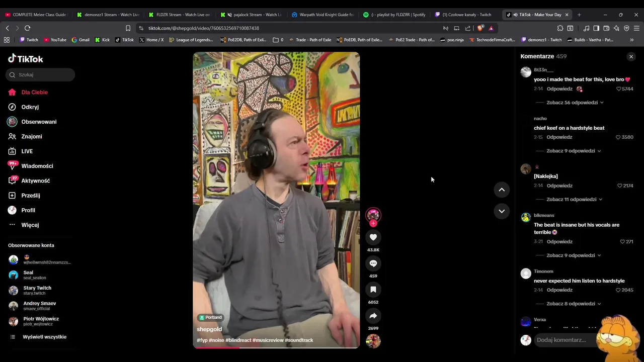This screenshot has height=362, width=644.
Task: Open LIVE section
Action: [x=21, y=151]
